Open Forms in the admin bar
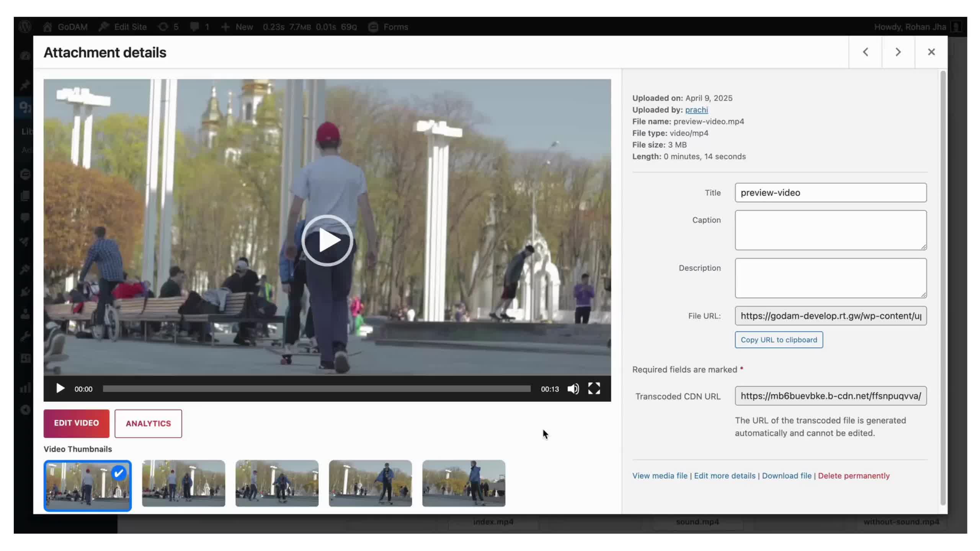The height and width of the screenshot is (551, 980). (x=389, y=27)
